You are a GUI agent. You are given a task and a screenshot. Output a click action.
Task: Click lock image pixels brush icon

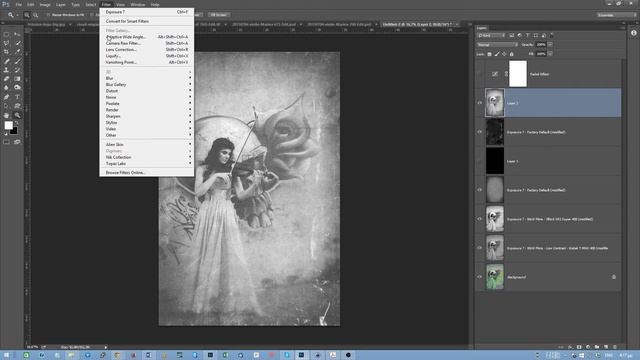tap(497, 54)
